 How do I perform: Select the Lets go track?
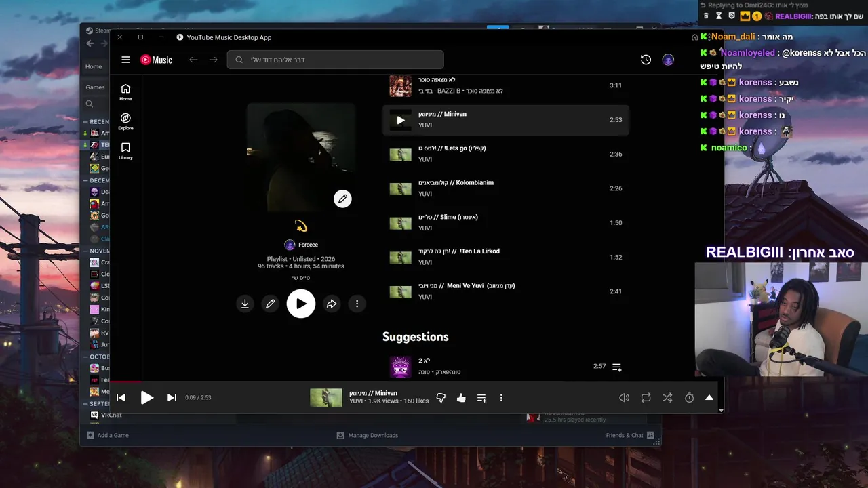click(x=506, y=154)
